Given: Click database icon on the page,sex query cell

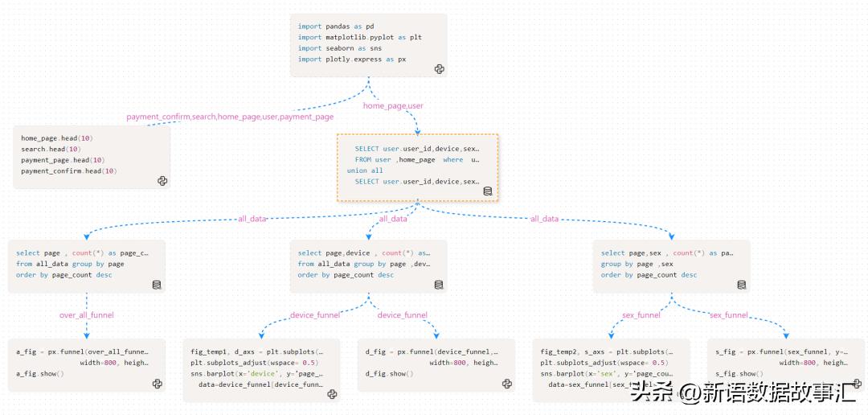Looking at the screenshot, I should point(741,285).
